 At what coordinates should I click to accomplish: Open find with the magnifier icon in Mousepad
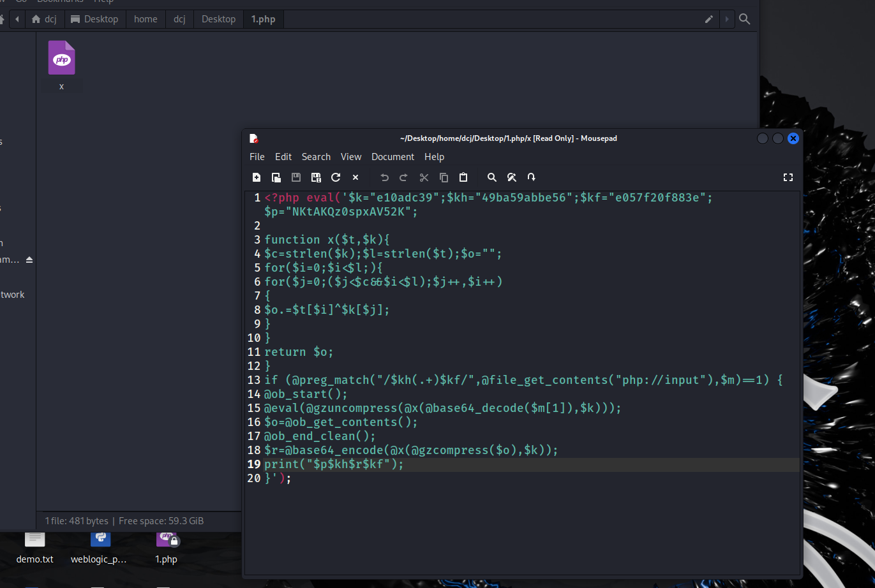pyautogui.click(x=491, y=177)
